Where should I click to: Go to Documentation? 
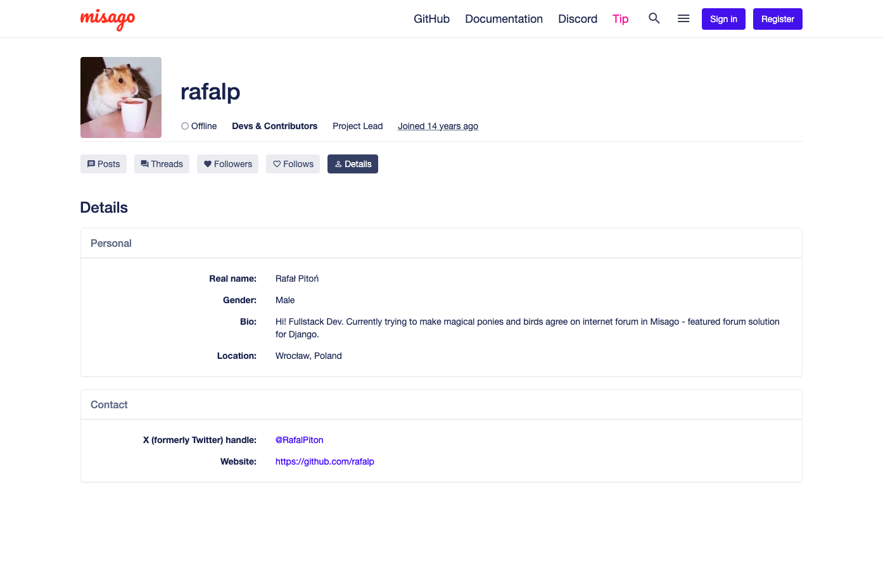(504, 19)
